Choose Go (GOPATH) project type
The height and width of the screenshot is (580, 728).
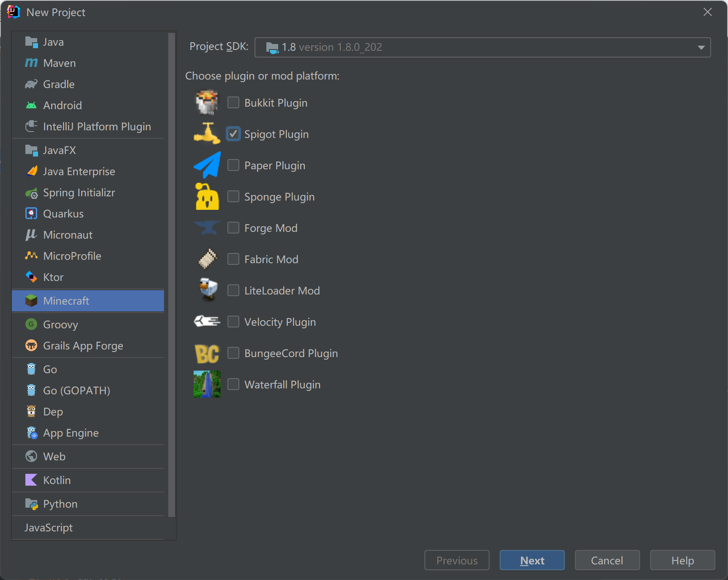tap(88, 390)
